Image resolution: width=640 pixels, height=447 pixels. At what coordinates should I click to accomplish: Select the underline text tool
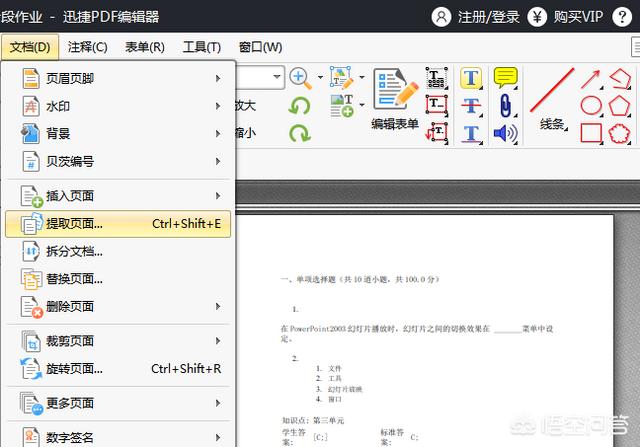click(471, 133)
